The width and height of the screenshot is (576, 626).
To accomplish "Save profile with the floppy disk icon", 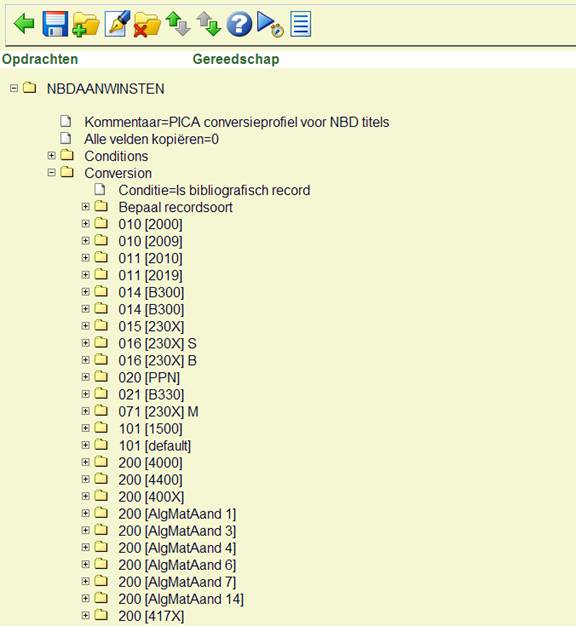I will (55, 24).
